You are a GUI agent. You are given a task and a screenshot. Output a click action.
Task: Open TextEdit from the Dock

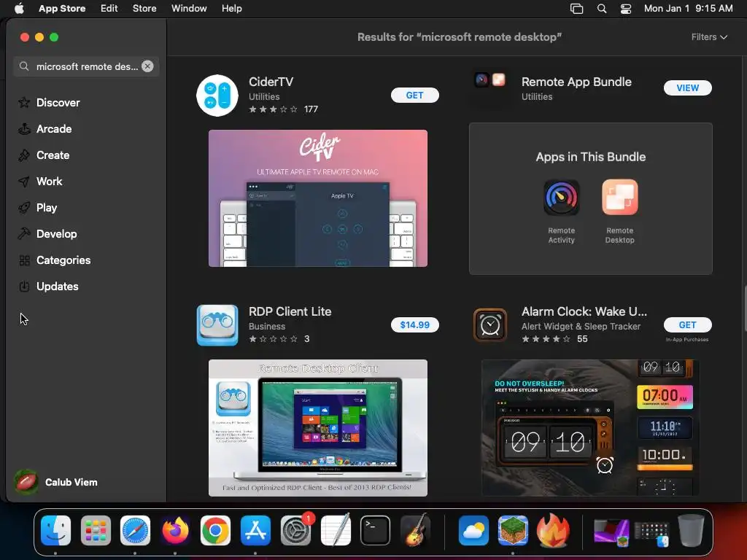[x=336, y=530]
